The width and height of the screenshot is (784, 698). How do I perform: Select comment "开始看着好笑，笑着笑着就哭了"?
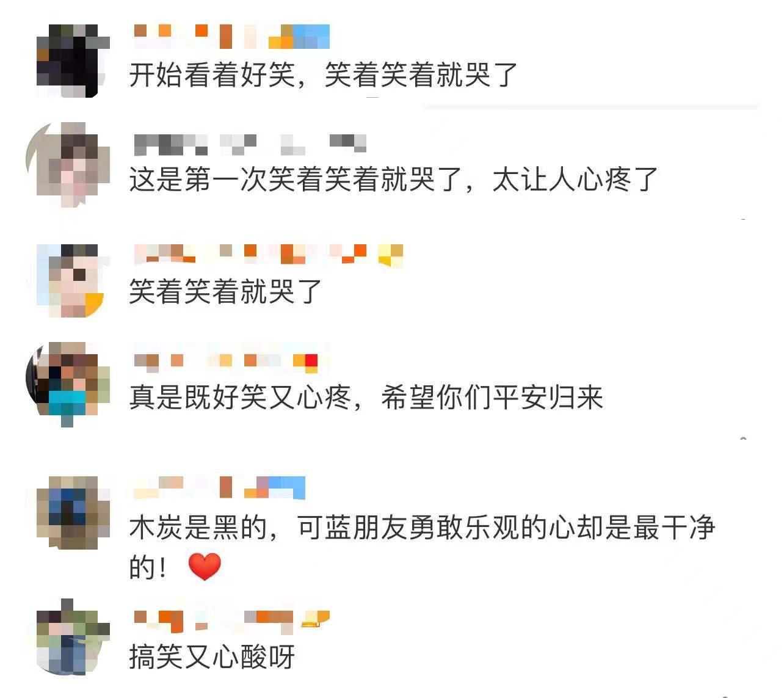point(323,75)
